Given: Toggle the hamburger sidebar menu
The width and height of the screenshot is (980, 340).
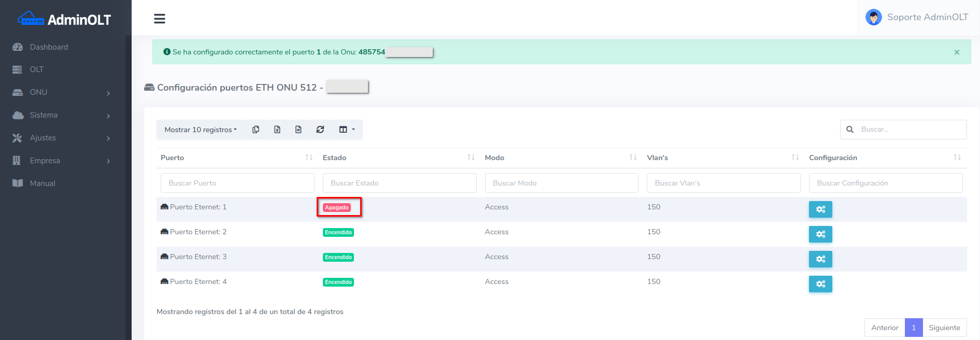Looking at the screenshot, I should (160, 19).
